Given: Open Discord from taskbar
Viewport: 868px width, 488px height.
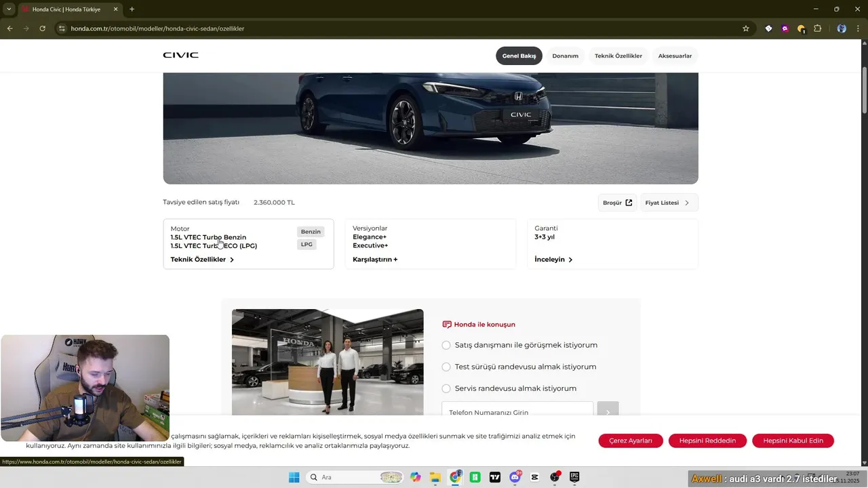Looking at the screenshot, I should 515,477.
